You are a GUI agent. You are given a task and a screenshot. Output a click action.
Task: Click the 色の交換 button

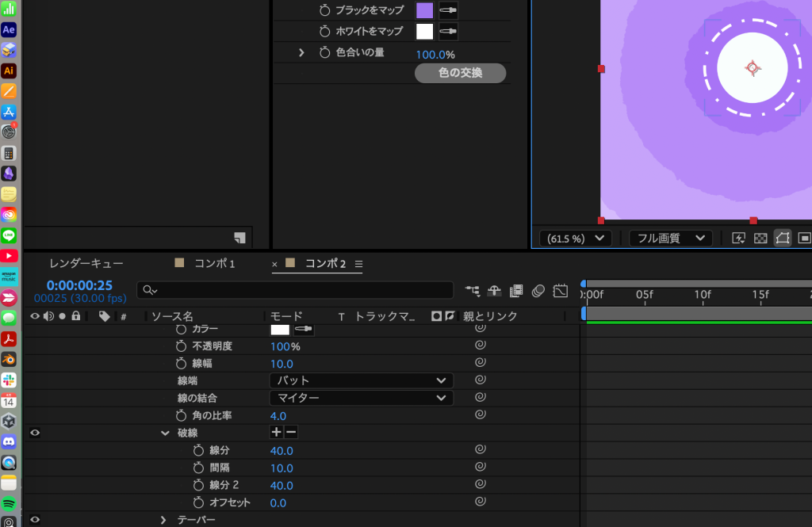(x=460, y=73)
